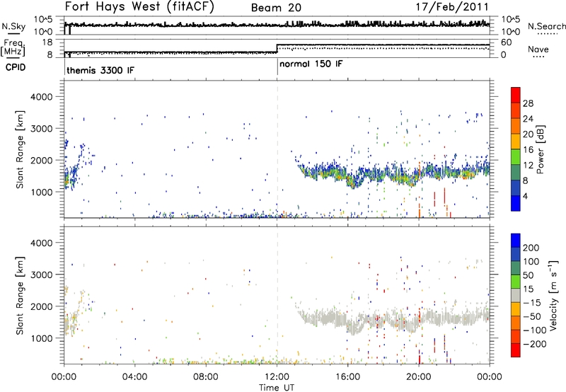Click the "Slant Range [km]" label of velocity panel
This screenshot has width=566, height=392.
20,296
